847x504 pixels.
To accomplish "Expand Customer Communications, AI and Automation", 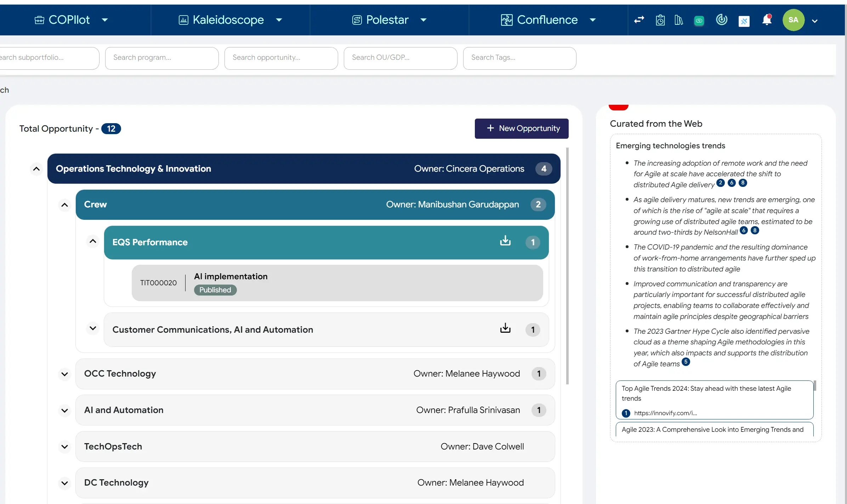I will [x=93, y=328].
